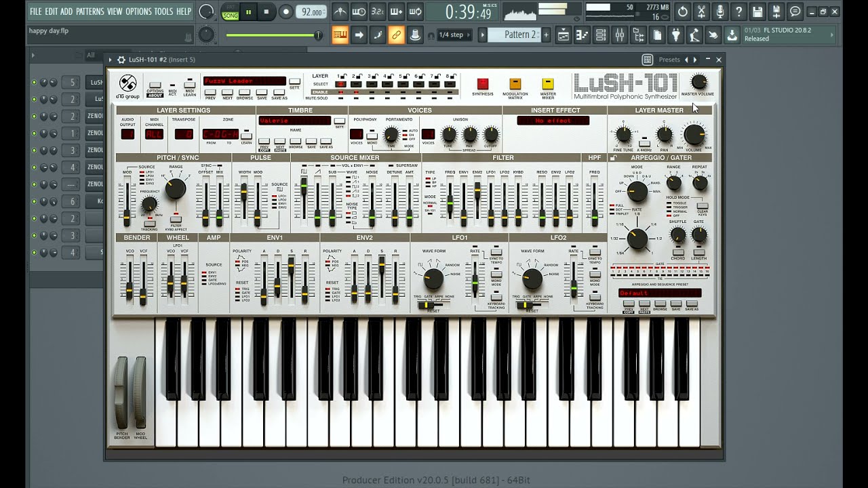Go to next preset arrow in plugin title bar
Viewport: 868px width, 488px height.
pyautogui.click(x=695, y=60)
